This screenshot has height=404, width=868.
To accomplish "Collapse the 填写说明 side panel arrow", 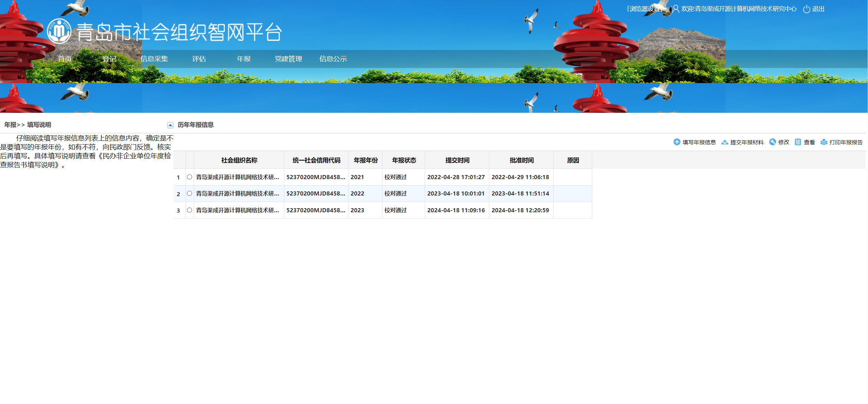I will coord(170,125).
